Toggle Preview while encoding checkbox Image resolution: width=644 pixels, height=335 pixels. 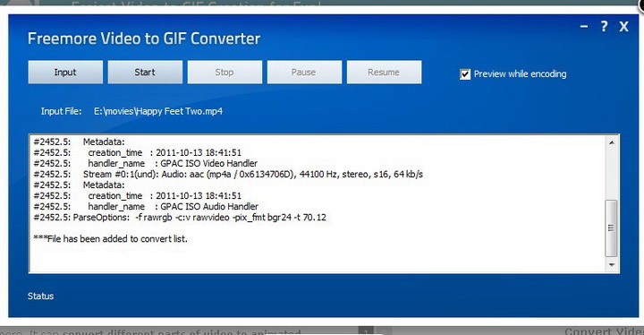tap(465, 74)
